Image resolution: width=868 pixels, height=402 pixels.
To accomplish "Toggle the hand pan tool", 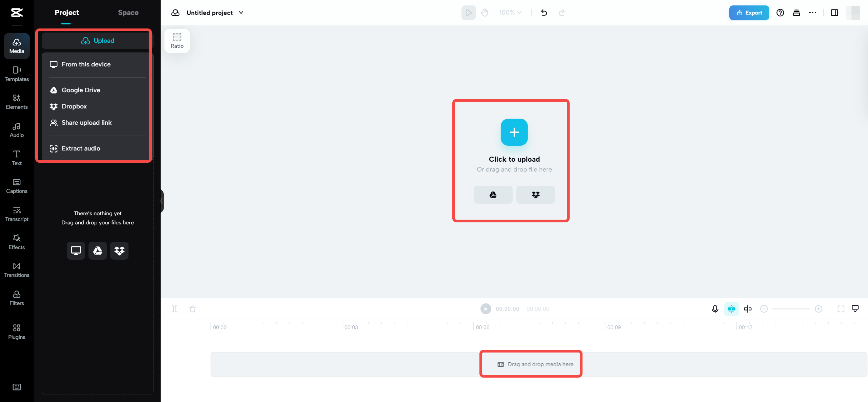I will [x=485, y=13].
